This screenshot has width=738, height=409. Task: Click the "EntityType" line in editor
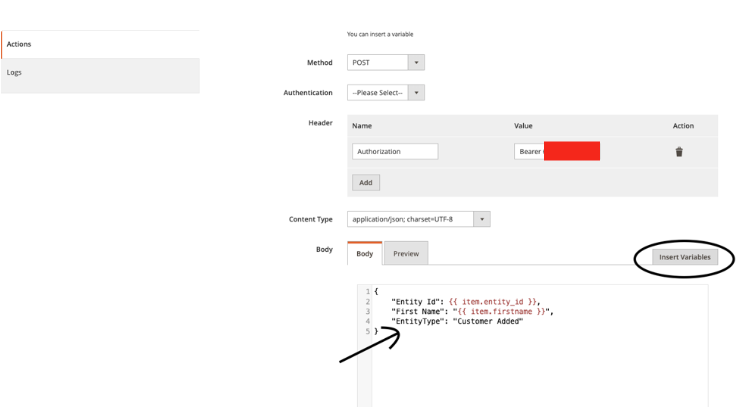click(457, 321)
